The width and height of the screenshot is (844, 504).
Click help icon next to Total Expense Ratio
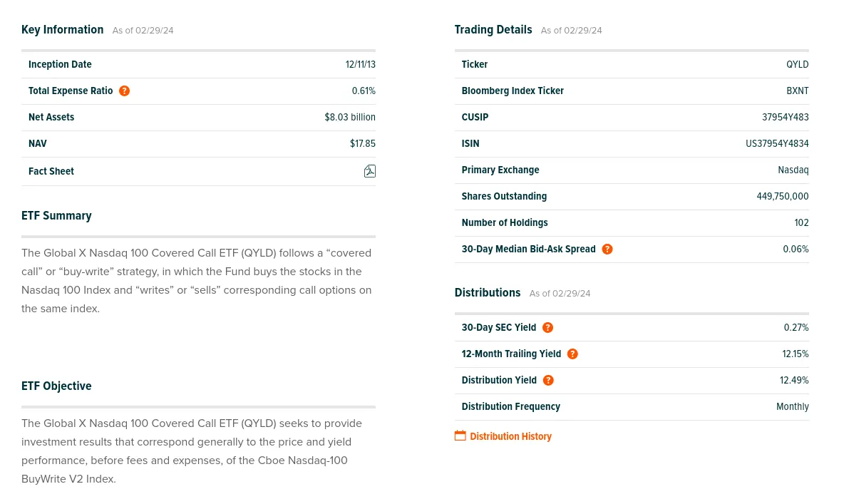[x=124, y=91]
